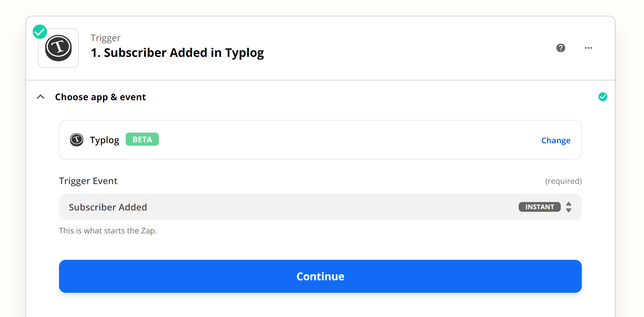The image size is (644, 317).
Task: Click the blue Continue button
Action: pyautogui.click(x=320, y=276)
